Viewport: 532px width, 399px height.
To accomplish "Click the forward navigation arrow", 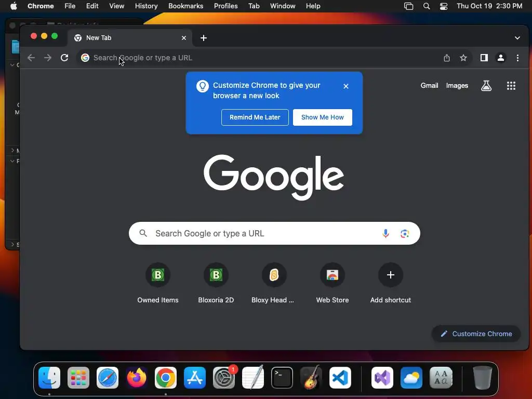I will pos(48,58).
